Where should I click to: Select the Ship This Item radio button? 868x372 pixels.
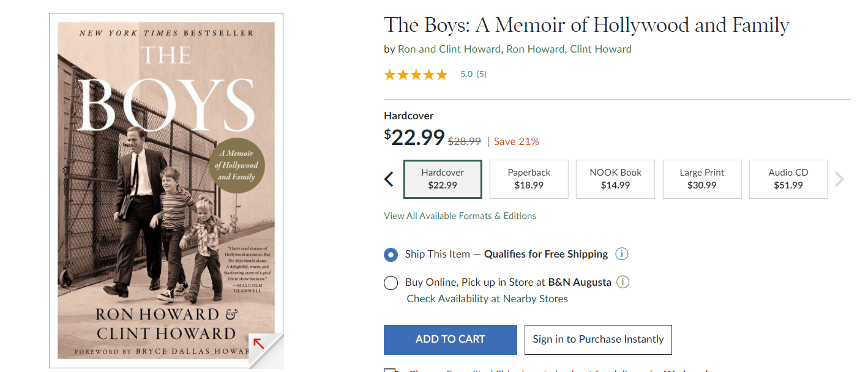391,255
